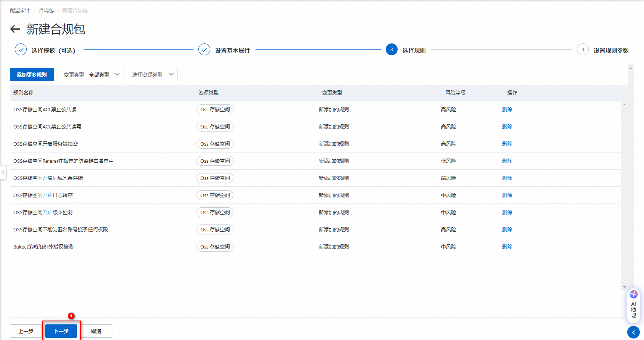
Task: Click the page scrollbar up arrow
Action: click(631, 68)
